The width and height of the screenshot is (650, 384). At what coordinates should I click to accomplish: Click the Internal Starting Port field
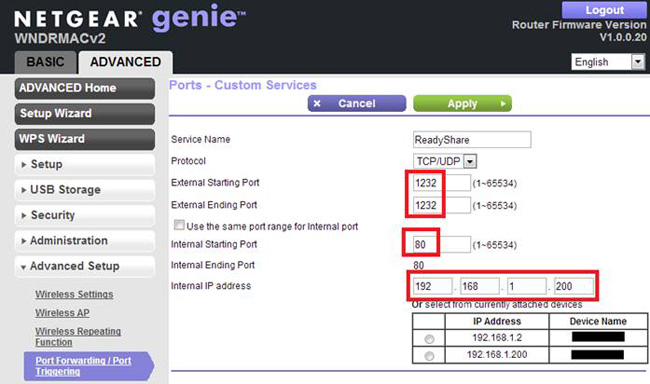441,245
